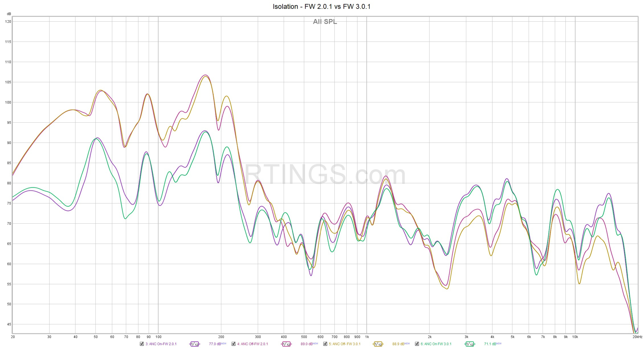Click the 71.1 dB readout value
Screen dimensions: 644x348
click(490, 344)
